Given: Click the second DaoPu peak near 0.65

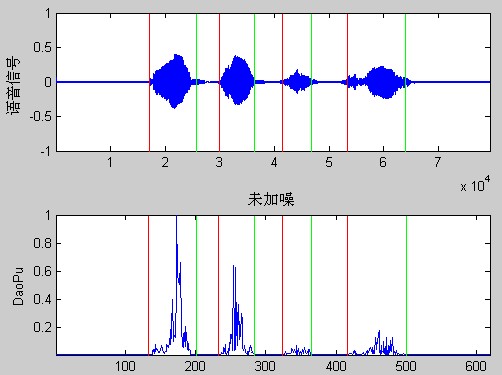Looking at the screenshot, I should pyautogui.click(x=235, y=310).
